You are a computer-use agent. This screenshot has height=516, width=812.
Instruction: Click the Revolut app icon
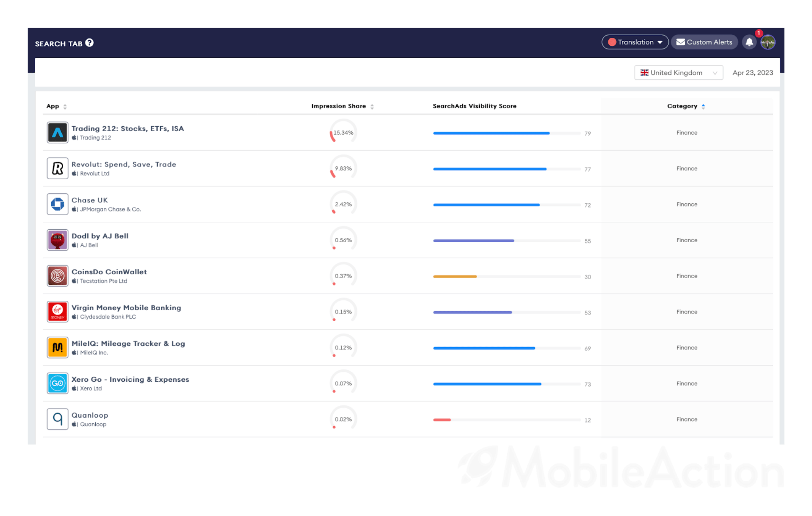point(57,168)
